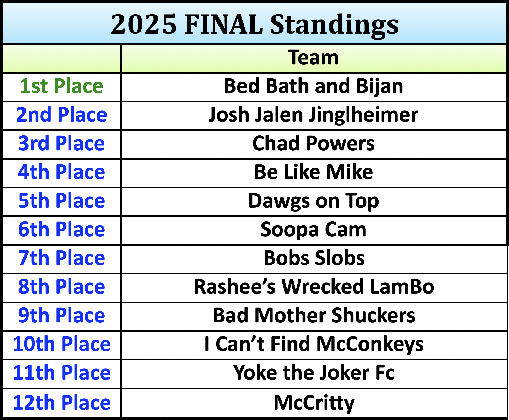Select the Rashee's Wrecked LamBo team name

click(x=314, y=286)
